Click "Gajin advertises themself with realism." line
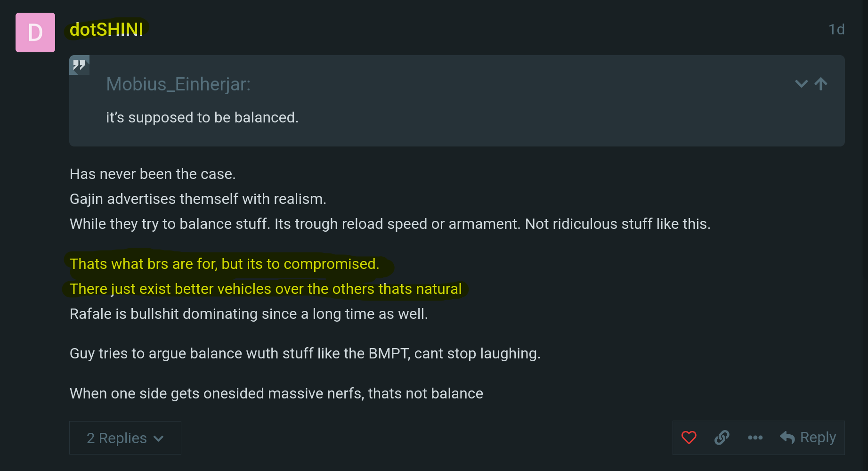 198,199
